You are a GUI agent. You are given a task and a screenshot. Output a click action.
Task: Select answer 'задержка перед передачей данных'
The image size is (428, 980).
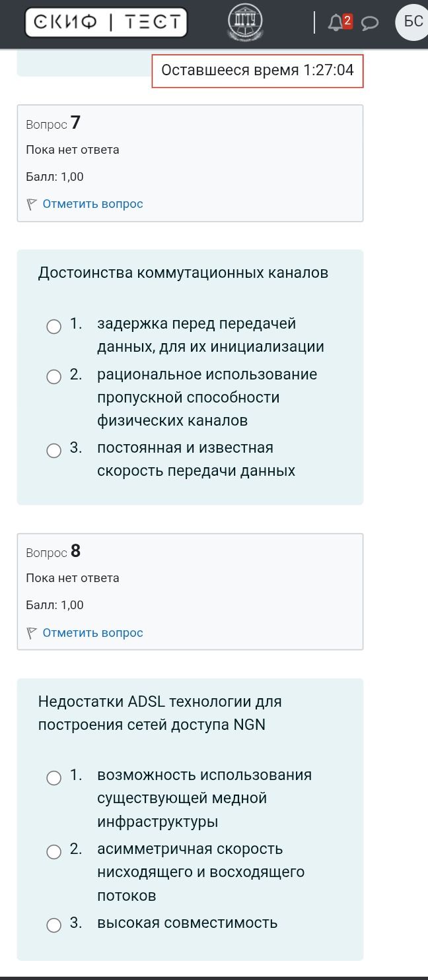click(x=54, y=327)
